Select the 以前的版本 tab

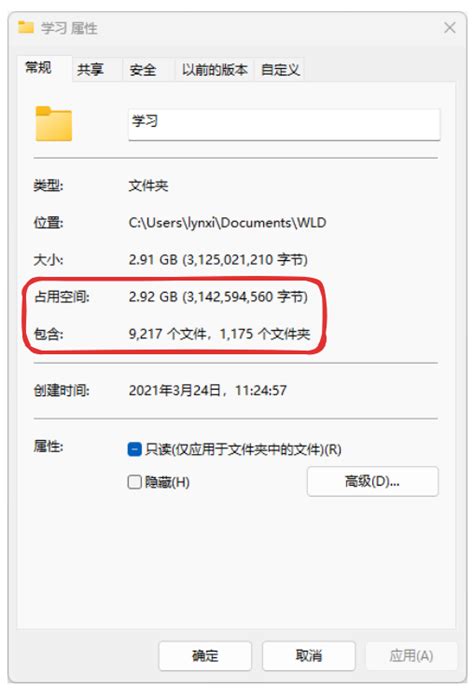tap(215, 70)
